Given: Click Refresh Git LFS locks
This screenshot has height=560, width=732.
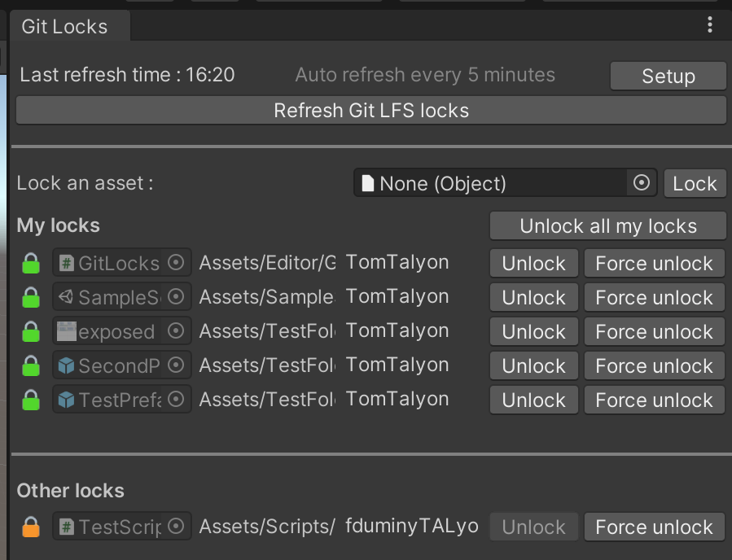Looking at the screenshot, I should (x=371, y=111).
